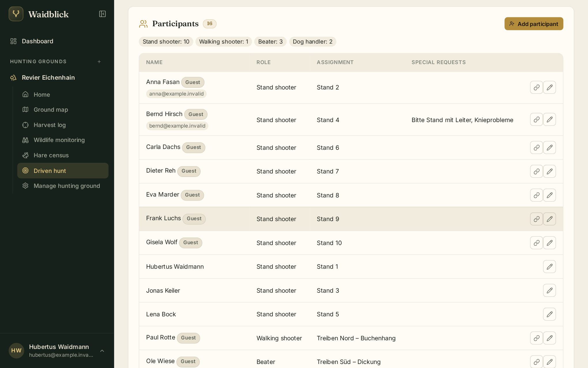Go to Home in sidebar
This screenshot has width=588, height=368.
[x=63, y=94]
